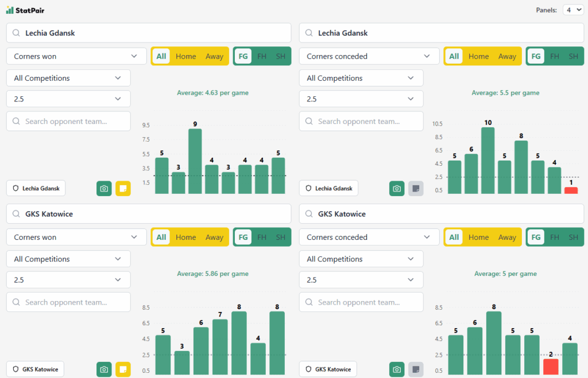Select FH period in Lechia Corners won panel
This screenshot has height=378, width=588.
[x=262, y=56]
